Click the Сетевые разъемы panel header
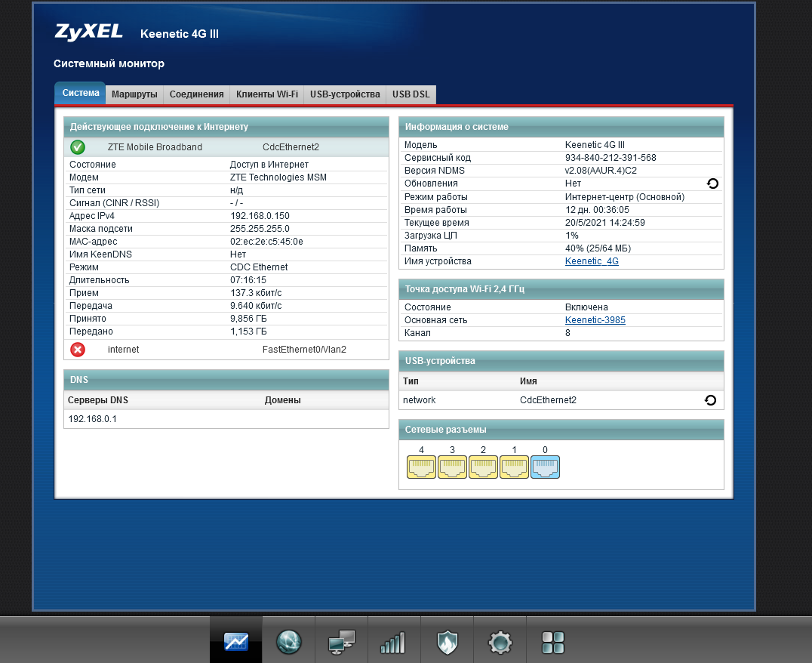 [561, 430]
